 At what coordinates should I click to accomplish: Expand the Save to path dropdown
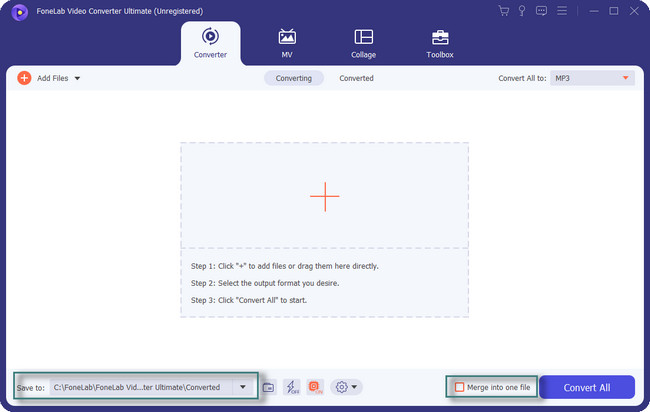(x=243, y=387)
